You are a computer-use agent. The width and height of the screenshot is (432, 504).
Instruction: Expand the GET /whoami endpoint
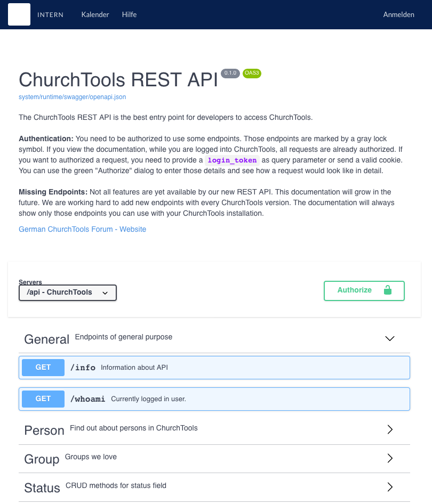pyautogui.click(x=214, y=399)
